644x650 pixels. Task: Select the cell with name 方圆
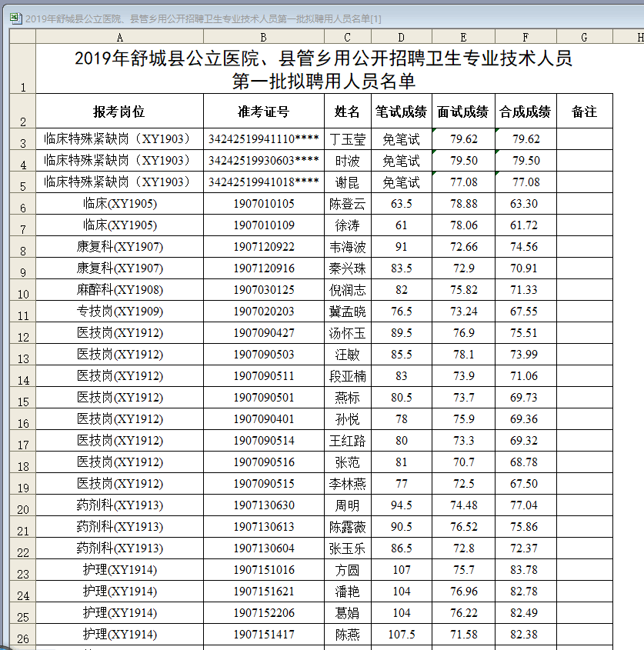(x=348, y=570)
